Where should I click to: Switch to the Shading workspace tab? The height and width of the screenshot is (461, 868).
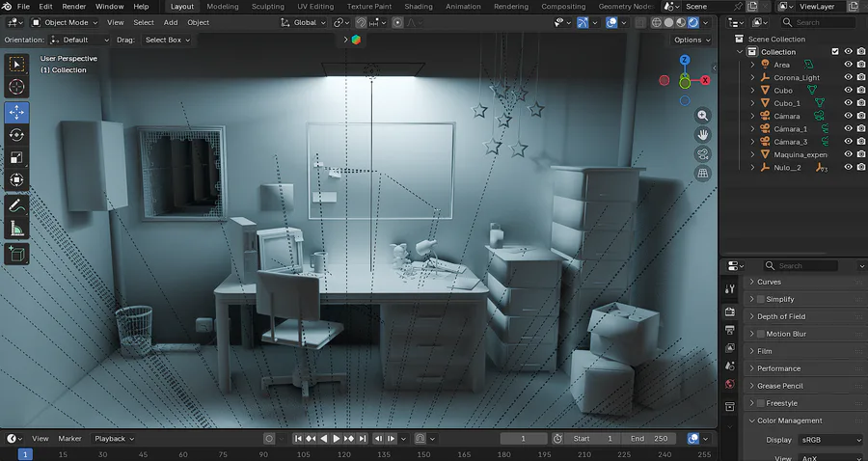tap(419, 7)
